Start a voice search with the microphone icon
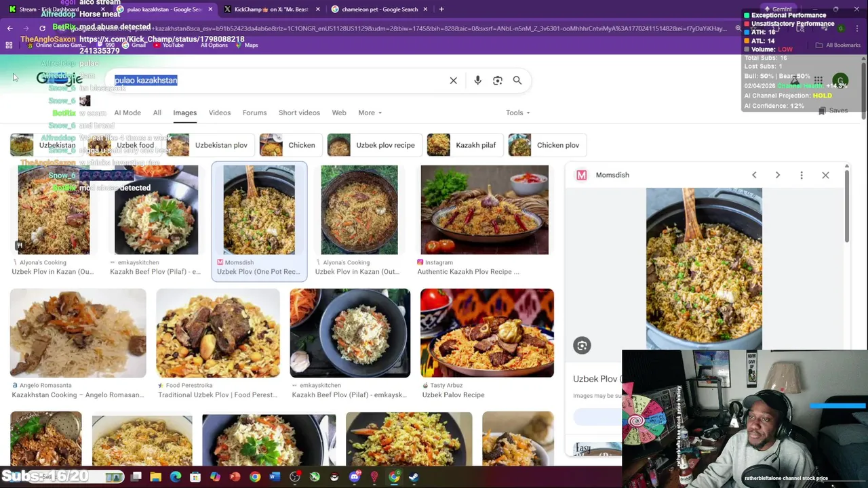Viewport: 868px width, 488px height. 477,81
